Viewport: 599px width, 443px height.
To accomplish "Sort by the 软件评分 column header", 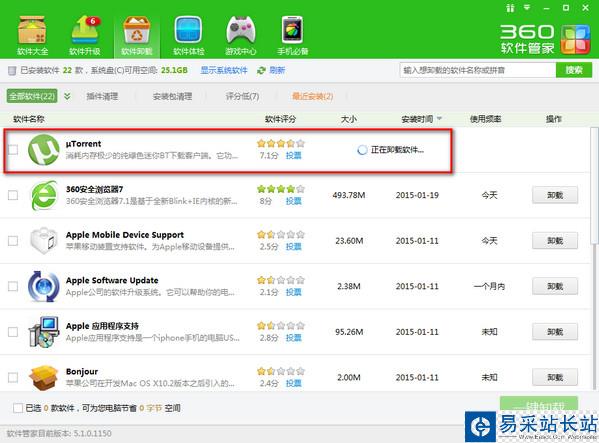I will 280,119.
